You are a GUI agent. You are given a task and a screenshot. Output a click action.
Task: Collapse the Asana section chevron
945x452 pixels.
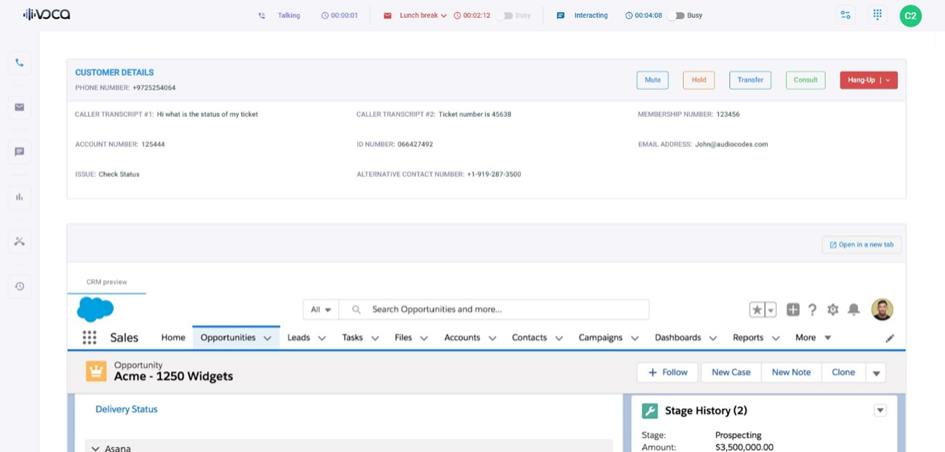pyautogui.click(x=95, y=448)
